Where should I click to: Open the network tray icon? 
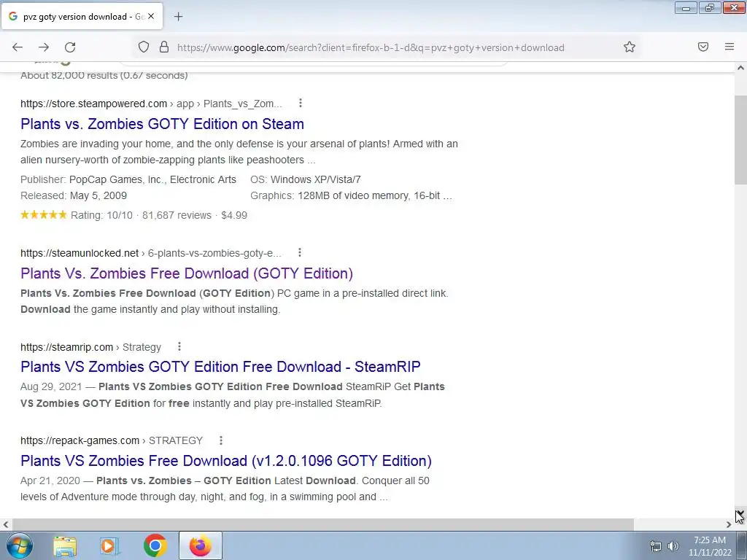click(x=656, y=546)
